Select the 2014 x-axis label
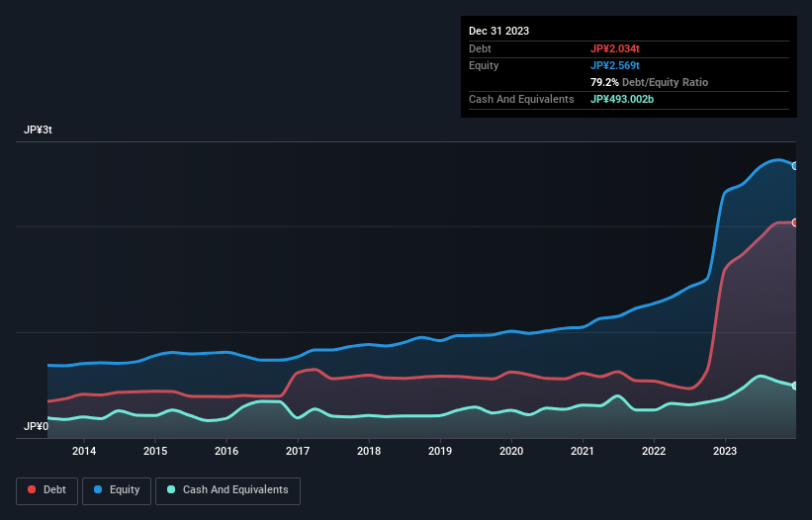Screen dimensions: 812x520 coord(84,452)
